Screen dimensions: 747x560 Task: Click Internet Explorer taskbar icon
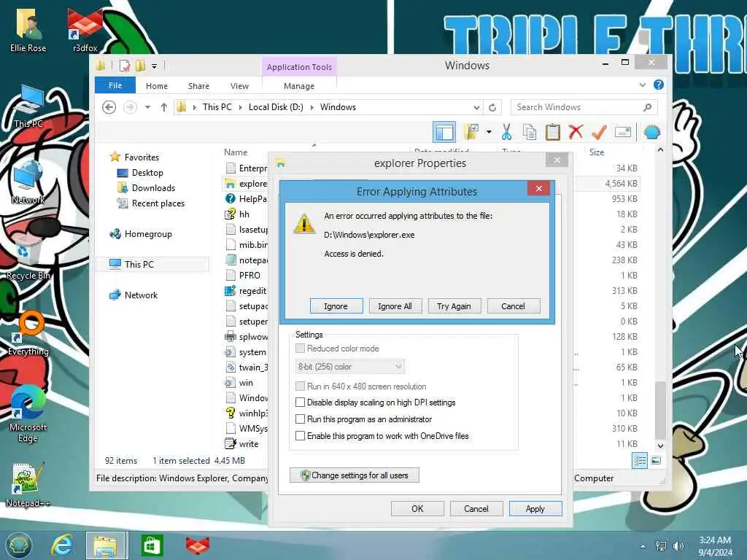(63, 545)
